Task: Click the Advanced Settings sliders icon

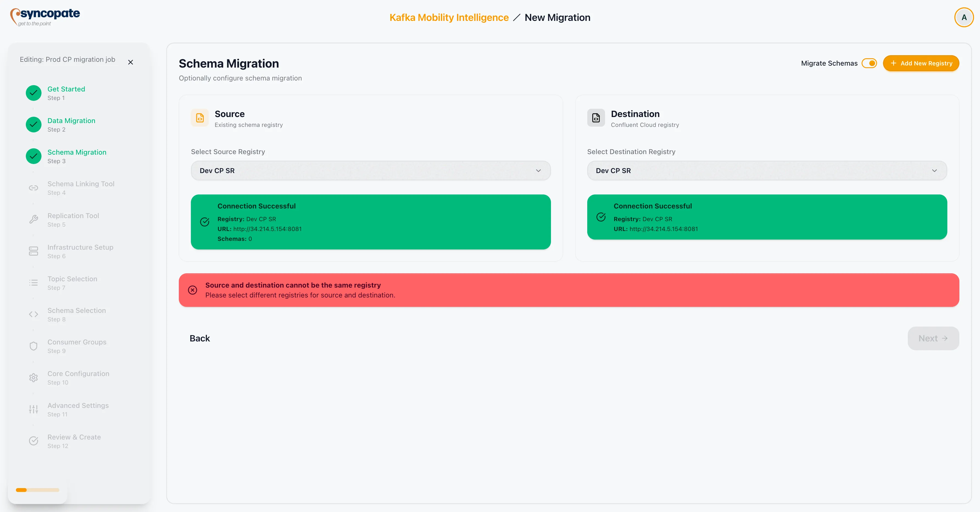Action: click(33, 409)
